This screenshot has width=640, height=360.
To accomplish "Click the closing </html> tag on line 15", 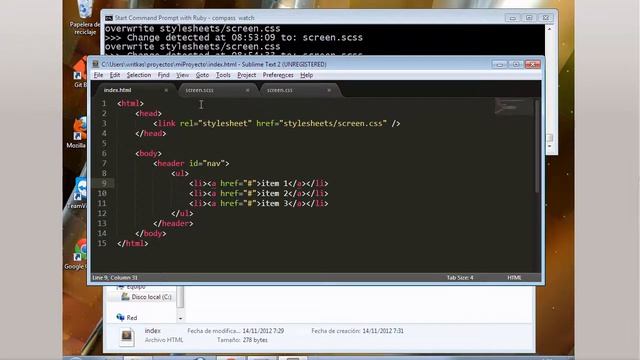I will pyautogui.click(x=132, y=244).
